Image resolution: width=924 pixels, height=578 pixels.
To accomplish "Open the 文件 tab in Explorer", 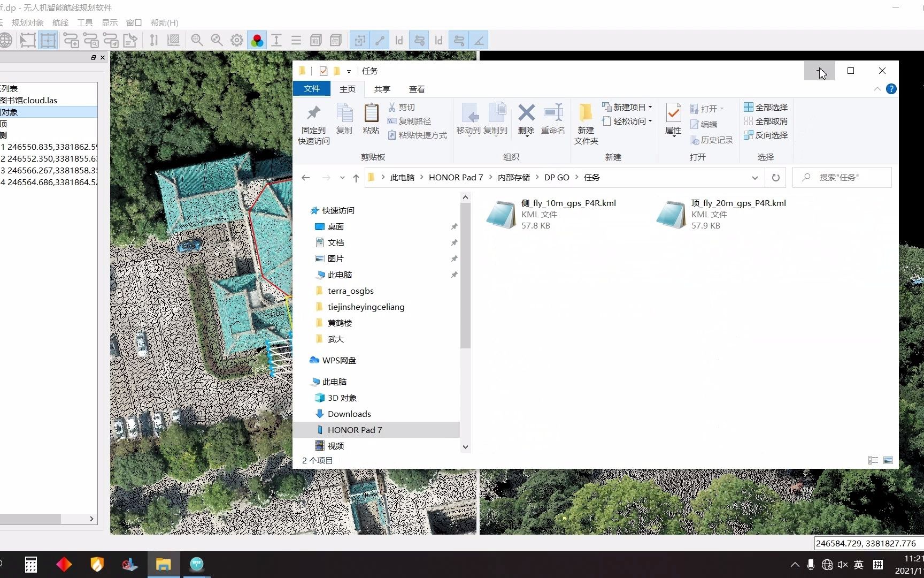I will click(x=312, y=89).
